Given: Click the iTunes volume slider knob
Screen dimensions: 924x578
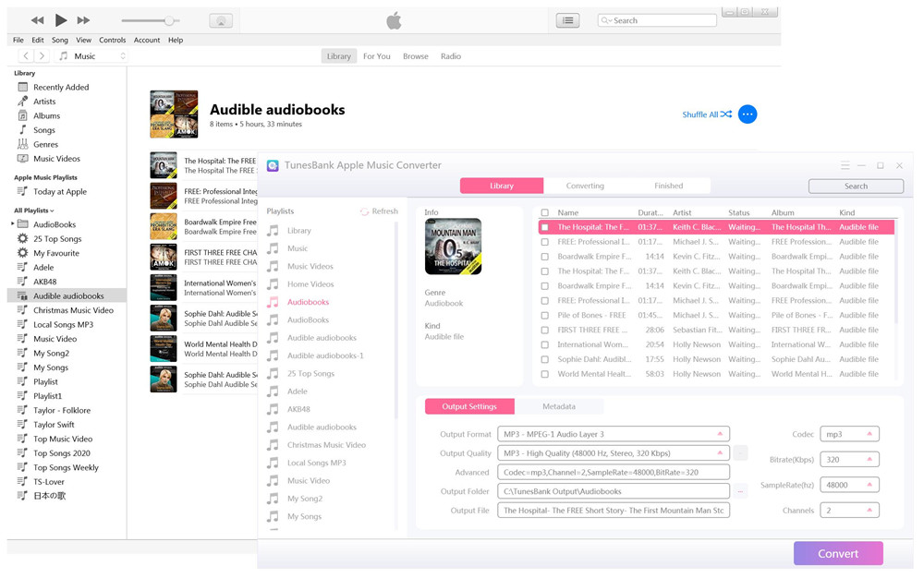Looking at the screenshot, I should pyautogui.click(x=169, y=20).
